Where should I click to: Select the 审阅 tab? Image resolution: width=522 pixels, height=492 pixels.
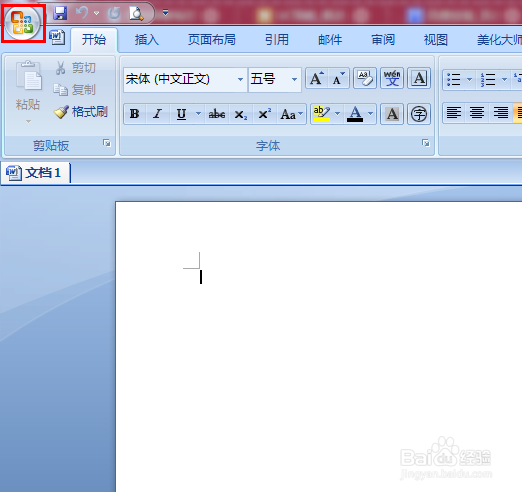383,40
